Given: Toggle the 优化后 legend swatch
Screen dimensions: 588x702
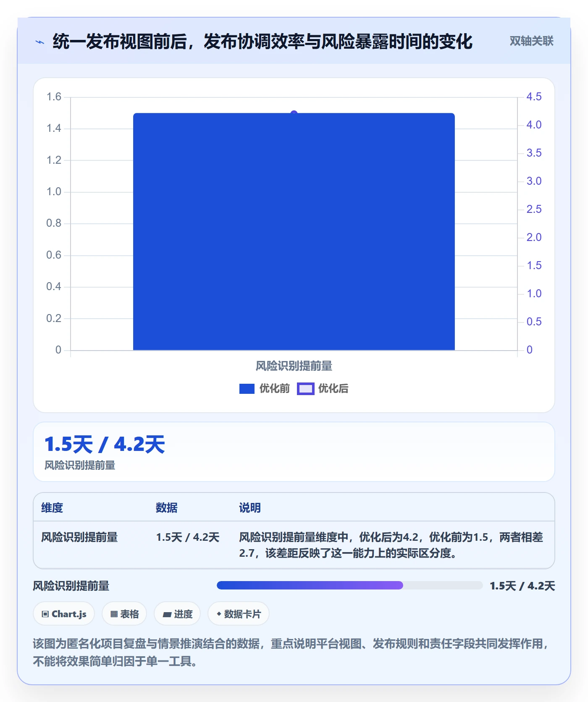Looking at the screenshot, I should pos(306,389).
